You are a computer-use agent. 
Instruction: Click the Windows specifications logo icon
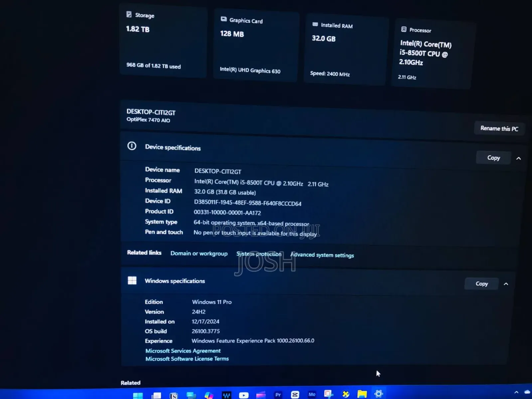132,280
